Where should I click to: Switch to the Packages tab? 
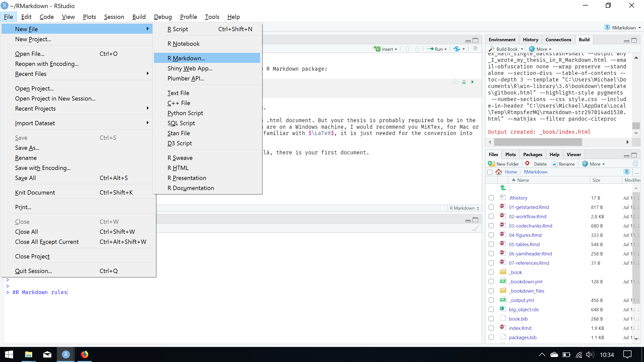533,155
